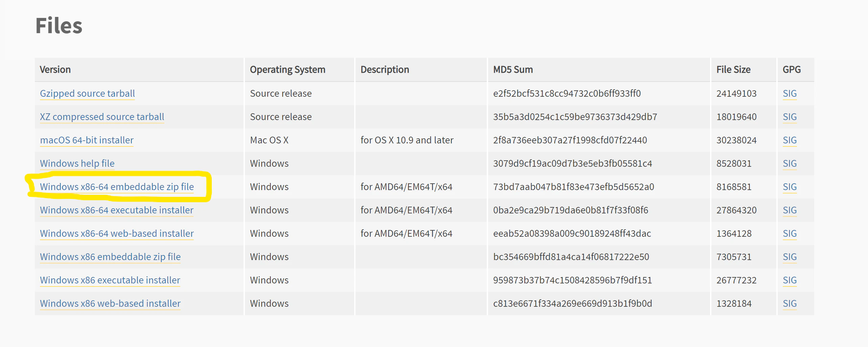Open SIG for Windows x86-64 executable installer
The width and height of the screenshot is (868, 347).
(x=790, y=210)
